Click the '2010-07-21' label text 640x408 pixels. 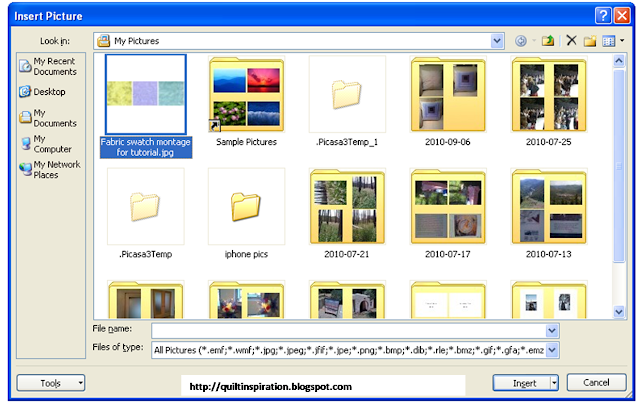click(347, 254)
